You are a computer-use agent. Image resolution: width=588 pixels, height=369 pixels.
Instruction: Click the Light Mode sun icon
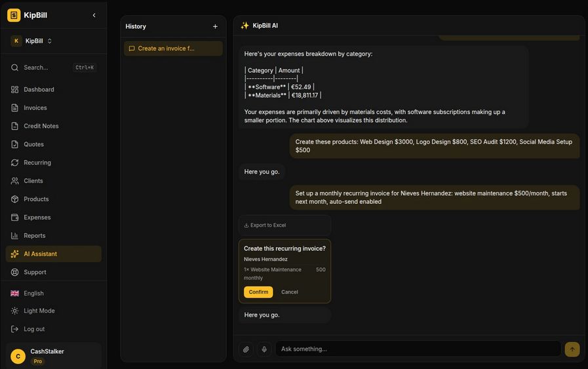click(14, 311)
